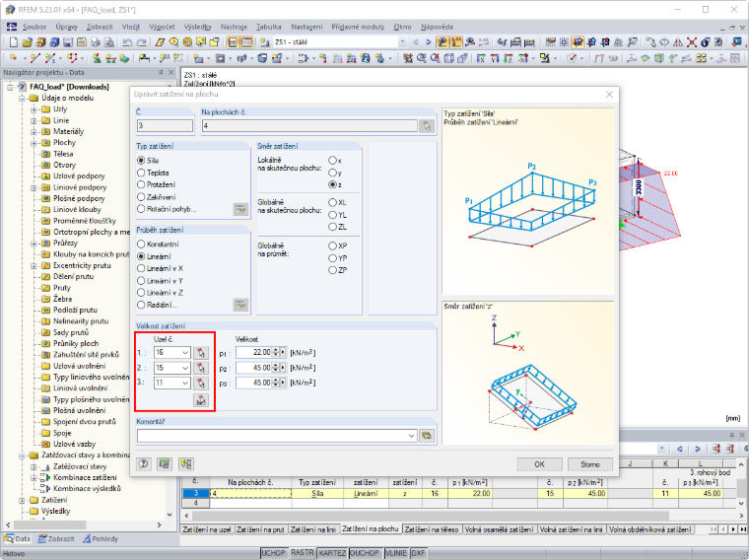
Task: Click the units and decimals icon in dialog footer
Action: 165,463
